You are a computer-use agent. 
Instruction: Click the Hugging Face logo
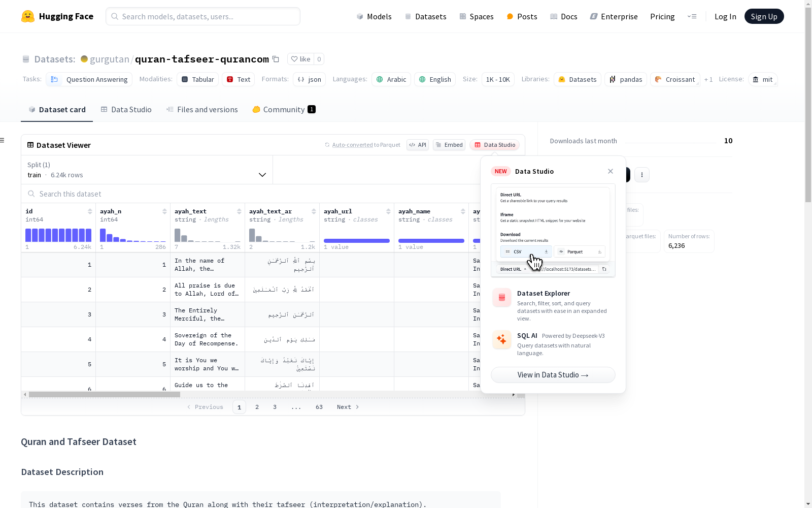pos(57,16)
